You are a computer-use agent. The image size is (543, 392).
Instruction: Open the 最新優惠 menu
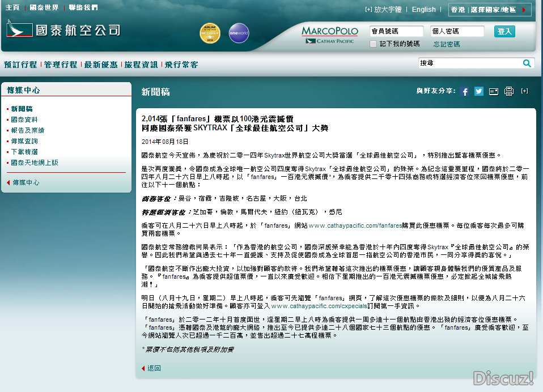coord(101,65)
